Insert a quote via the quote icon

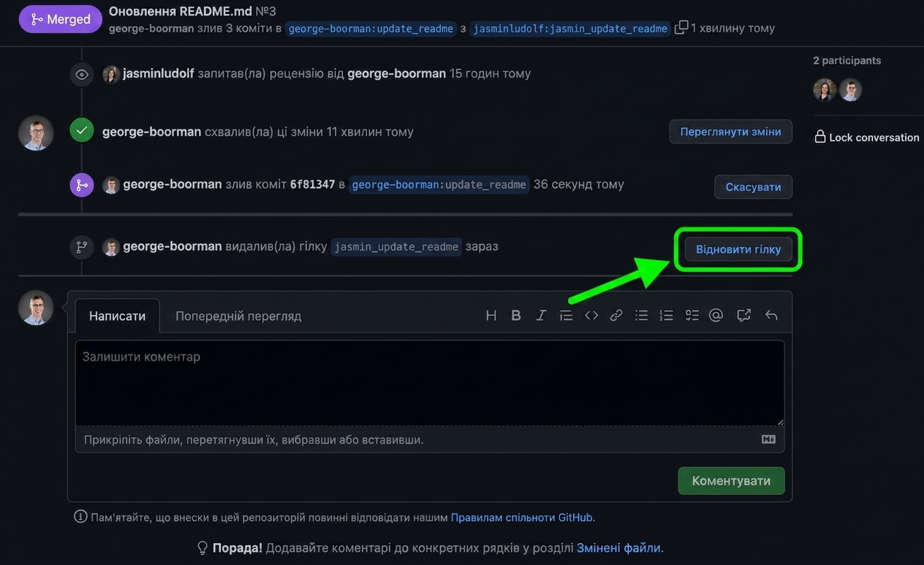click(565, 316)
